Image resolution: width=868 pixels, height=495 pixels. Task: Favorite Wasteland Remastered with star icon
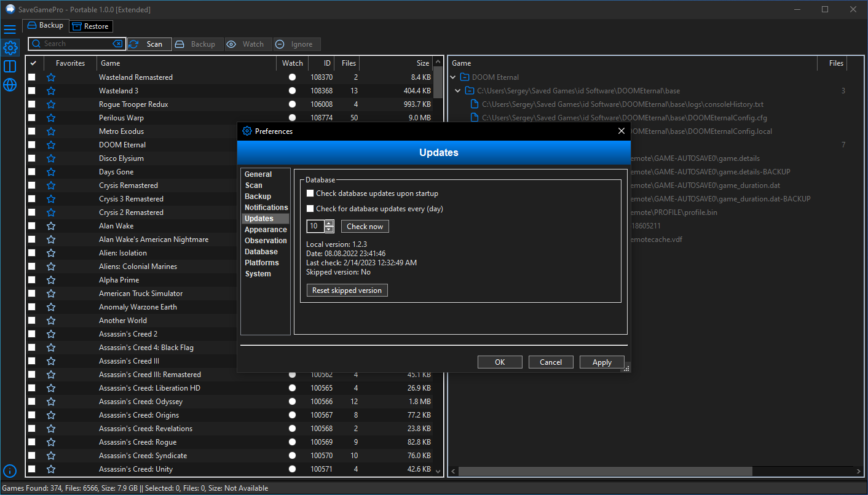(x=51, y=77)
